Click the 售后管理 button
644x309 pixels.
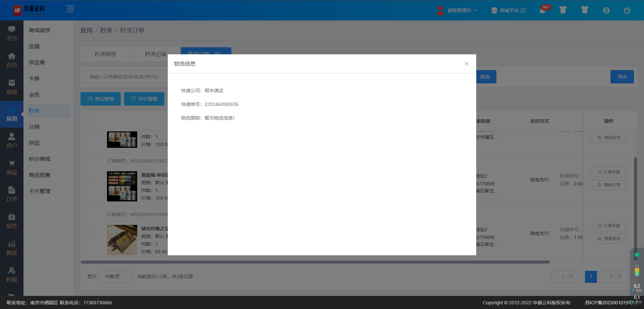tap(101, 99)
